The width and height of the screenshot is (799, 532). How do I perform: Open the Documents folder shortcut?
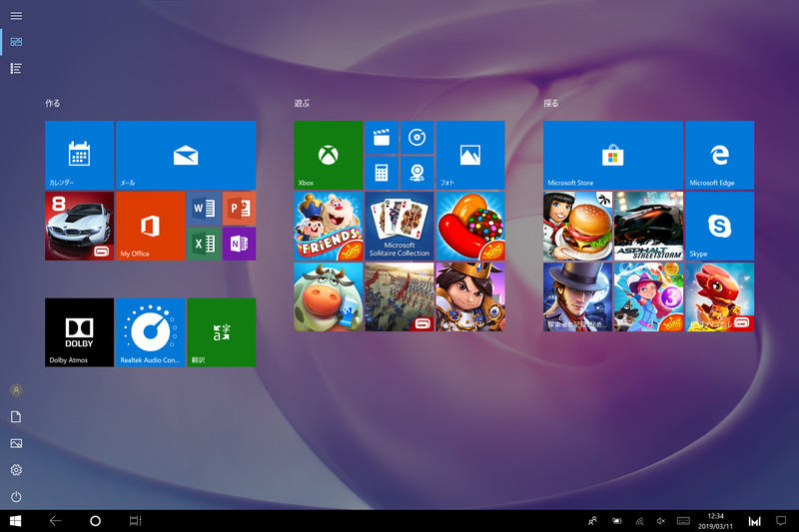pos(16,417)
